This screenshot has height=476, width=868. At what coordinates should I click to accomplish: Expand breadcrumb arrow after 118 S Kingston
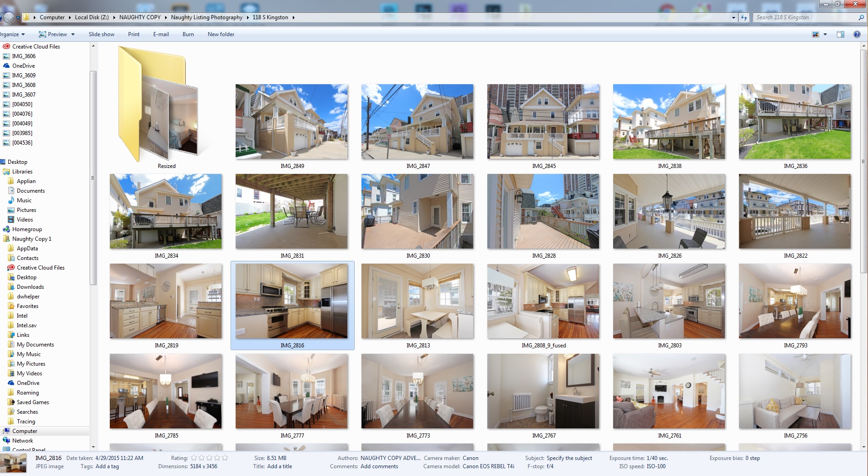pyautogui.click(x=293, y=17)
